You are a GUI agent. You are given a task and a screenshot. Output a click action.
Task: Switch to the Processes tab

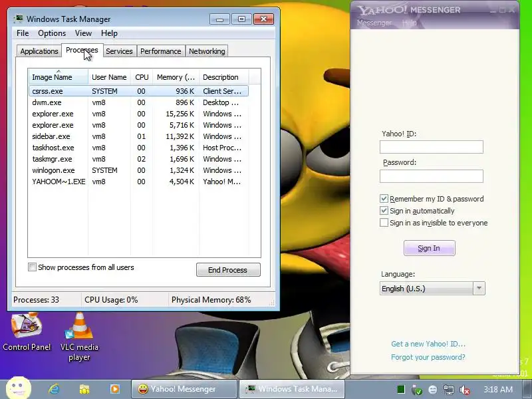(x=82, y=51)
